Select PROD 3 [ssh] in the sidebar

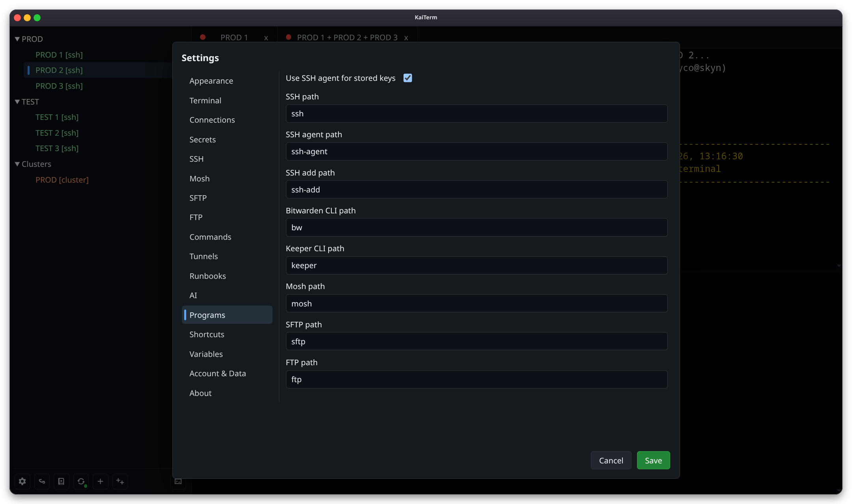click(59, 86)
